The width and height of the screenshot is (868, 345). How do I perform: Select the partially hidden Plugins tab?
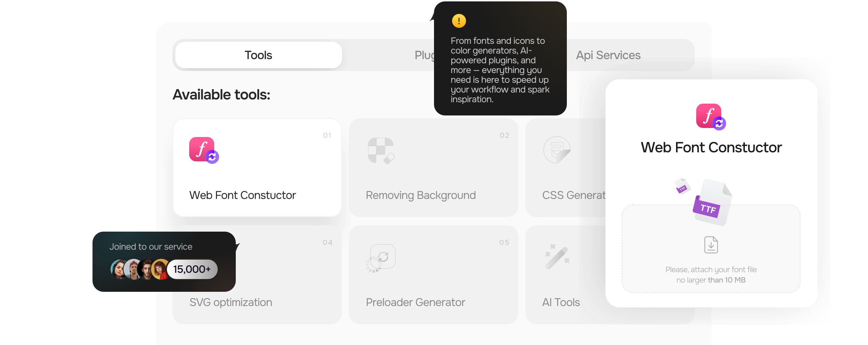[x=424, y=55]
